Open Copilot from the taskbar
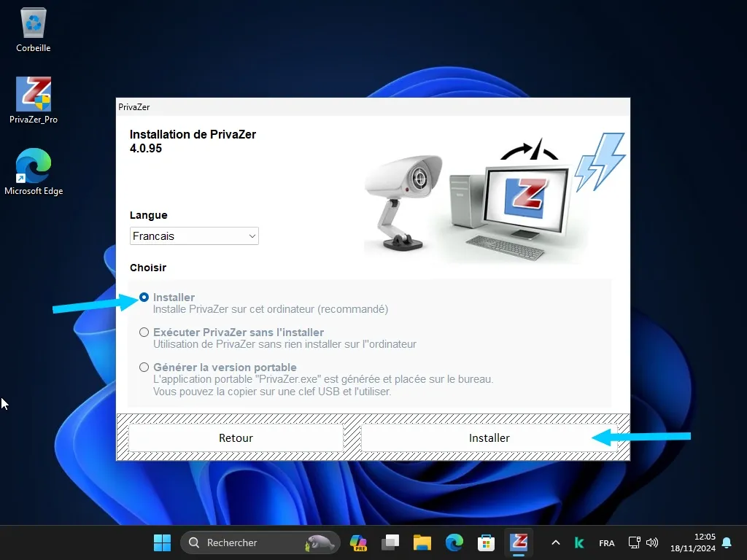This screenshot has width=747, height=560. (358, 542)
